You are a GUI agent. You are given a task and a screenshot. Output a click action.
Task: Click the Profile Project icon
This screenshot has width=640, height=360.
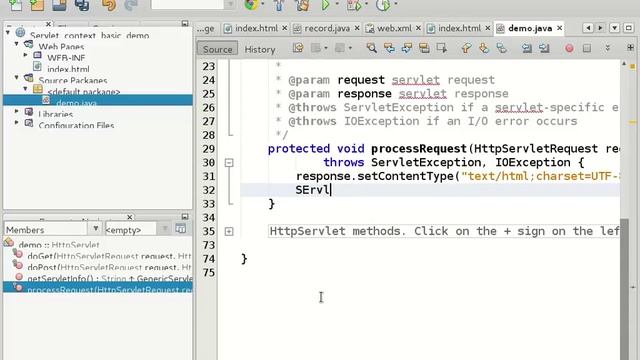[383, 5]
